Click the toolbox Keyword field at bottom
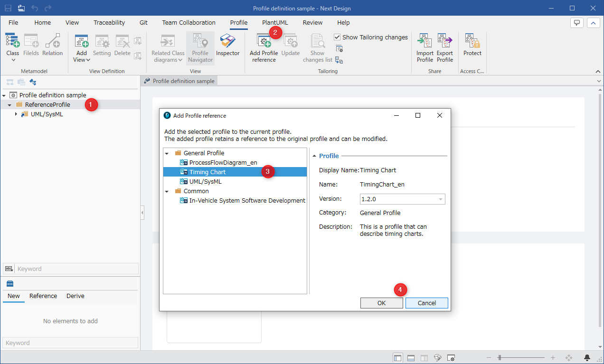The image size is (604, 364). [x=70, y=343]
